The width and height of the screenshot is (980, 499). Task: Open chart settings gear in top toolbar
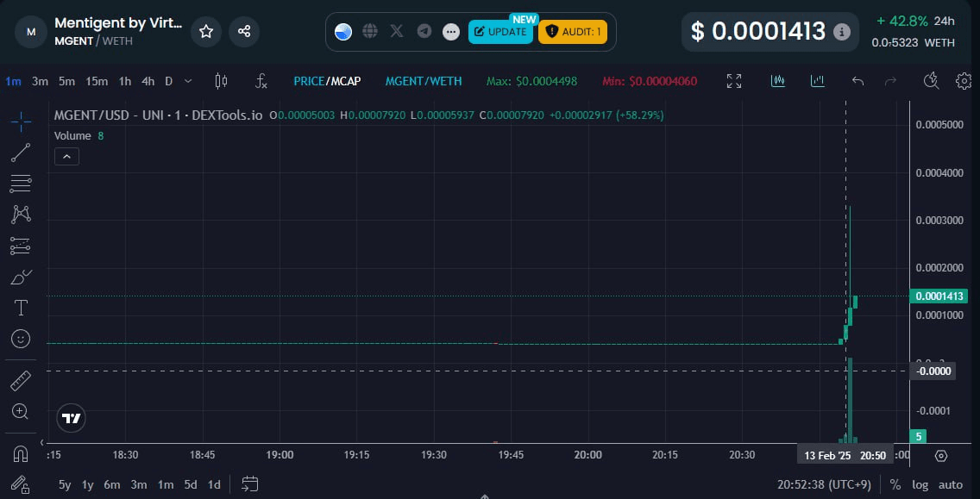click(x=964, y=81)
